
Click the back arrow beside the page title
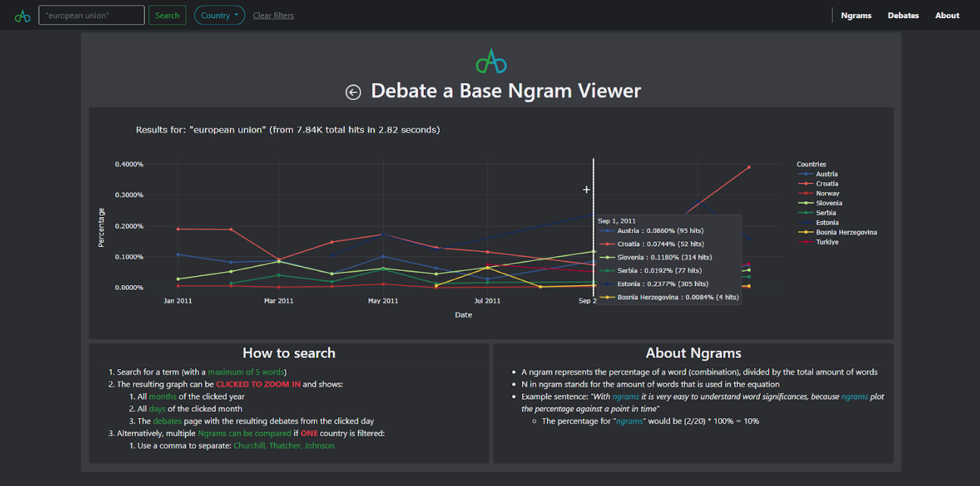pos(353,92)
